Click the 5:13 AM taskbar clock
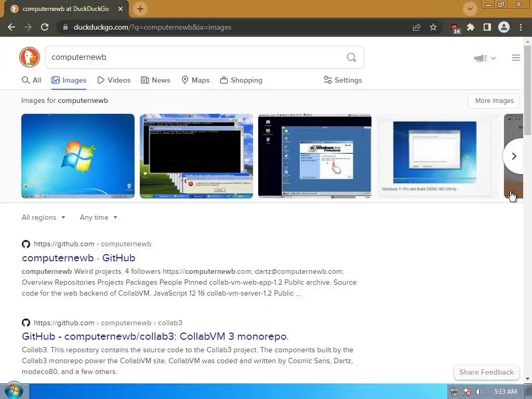 tap(506, 392)
